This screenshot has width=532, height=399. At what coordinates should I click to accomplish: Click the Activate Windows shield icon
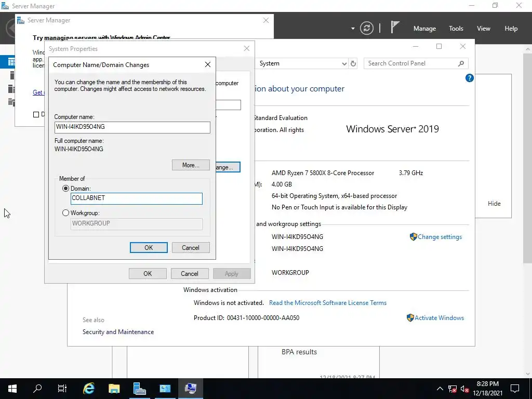coord(410,318)
